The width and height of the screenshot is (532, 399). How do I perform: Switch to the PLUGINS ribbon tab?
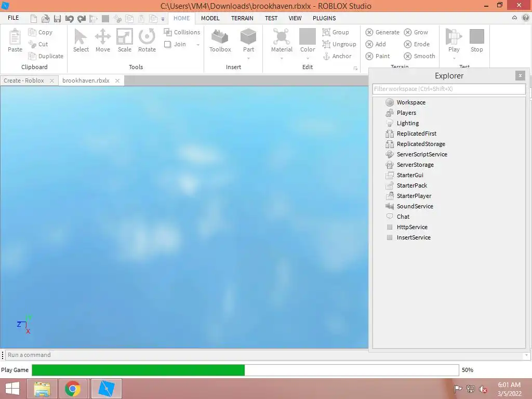tap(324, 18)
